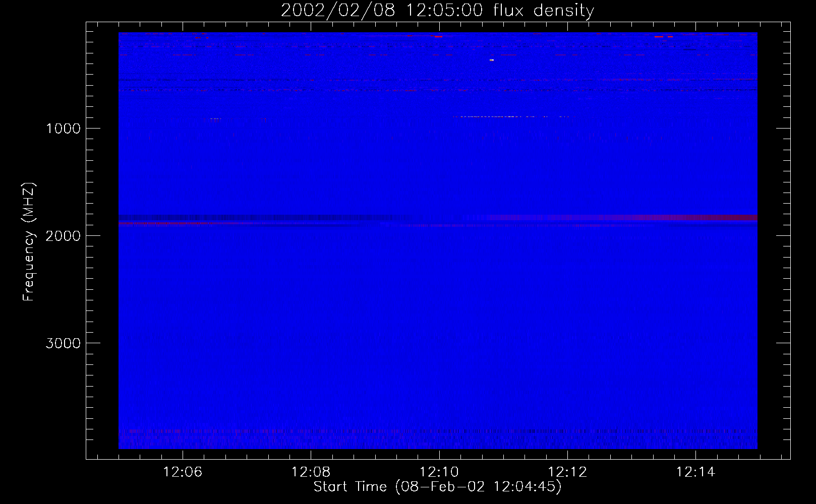This screenshot has width=816, height=504.
Task: Click the 2000 MHz axis tick label
Action: click(63, 236)
